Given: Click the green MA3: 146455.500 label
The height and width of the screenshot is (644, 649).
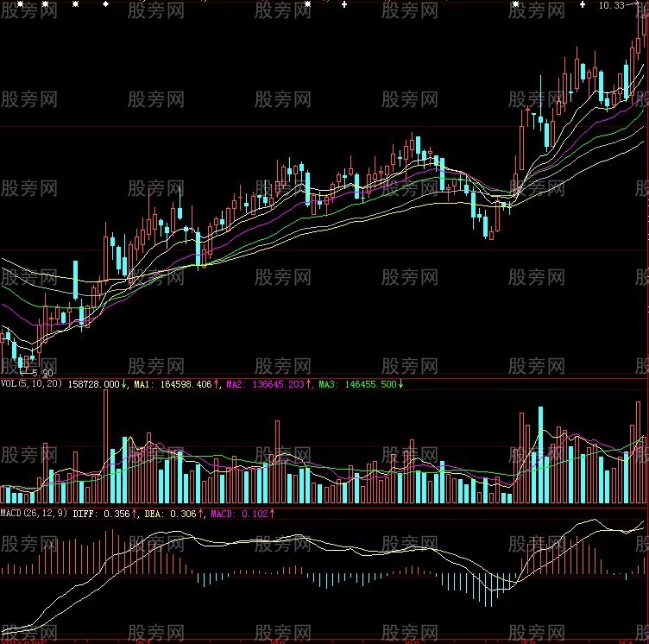Looking at the screenshot, I should pyautogui.click(x=358, y=384).
